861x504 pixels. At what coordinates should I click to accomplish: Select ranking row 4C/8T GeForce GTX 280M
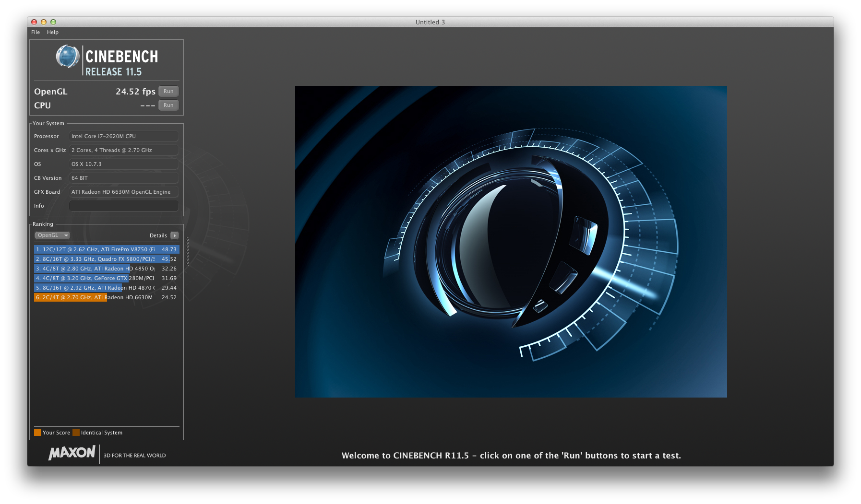(x=107, y=278)
